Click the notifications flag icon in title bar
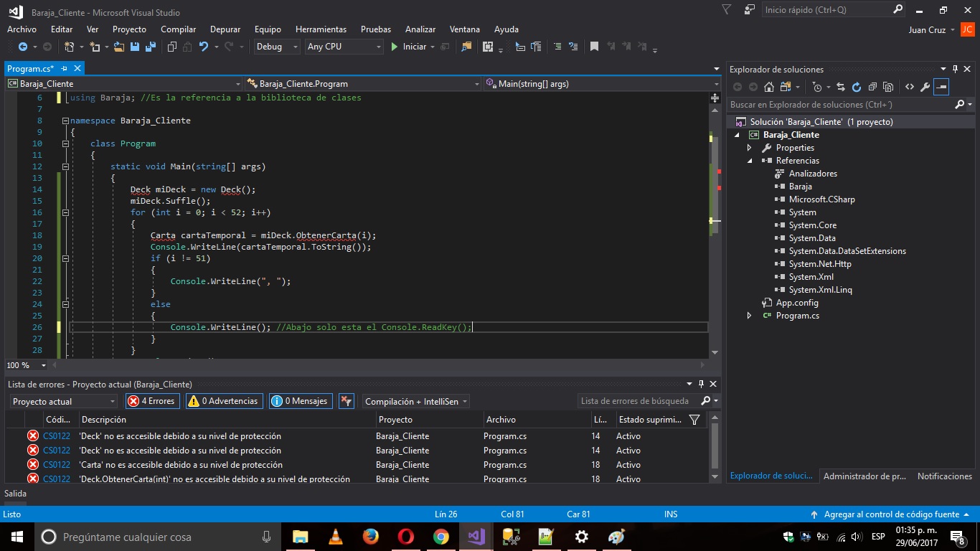 point(727,10)
